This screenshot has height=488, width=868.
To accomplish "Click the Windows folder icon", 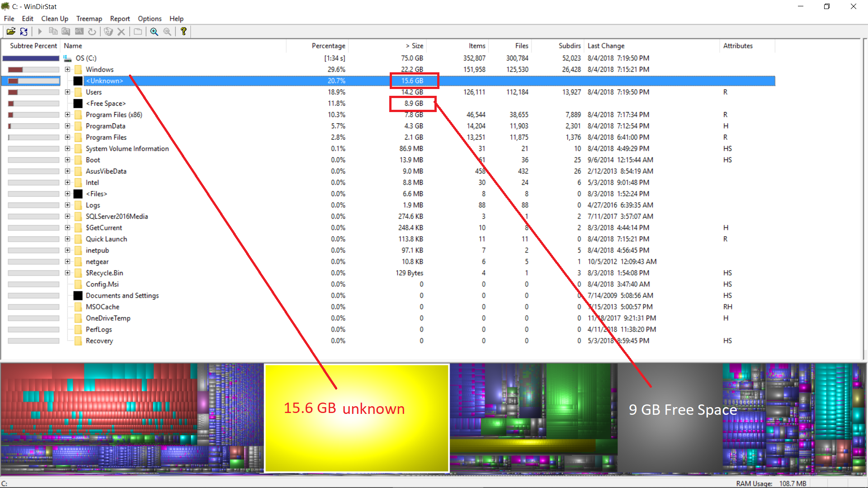I will (x=78, y=70).
